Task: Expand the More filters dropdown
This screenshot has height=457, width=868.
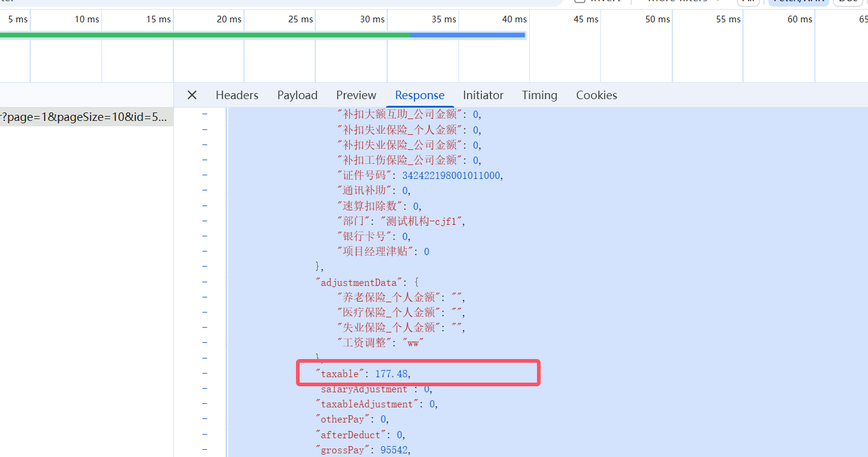Action: click(683, 1)
